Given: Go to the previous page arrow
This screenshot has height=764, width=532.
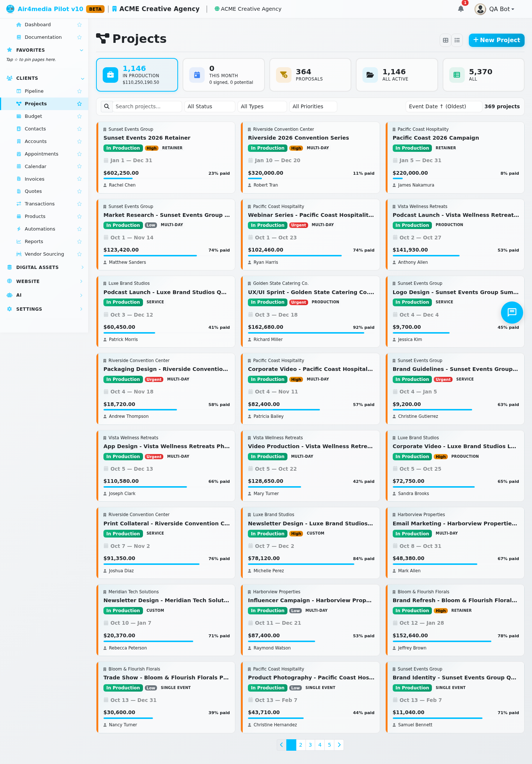Looking at the screenshot, I should point(282,745).
